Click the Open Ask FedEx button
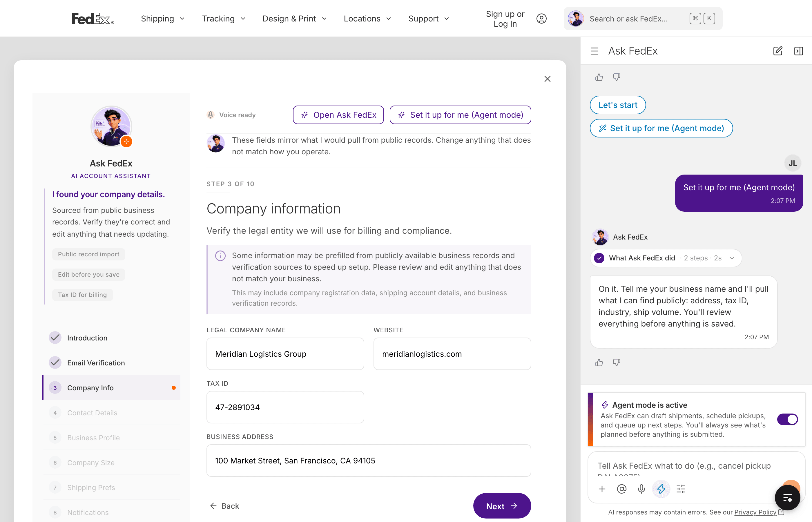The width and height of the screenshot is (812, 522). (338, 115)
